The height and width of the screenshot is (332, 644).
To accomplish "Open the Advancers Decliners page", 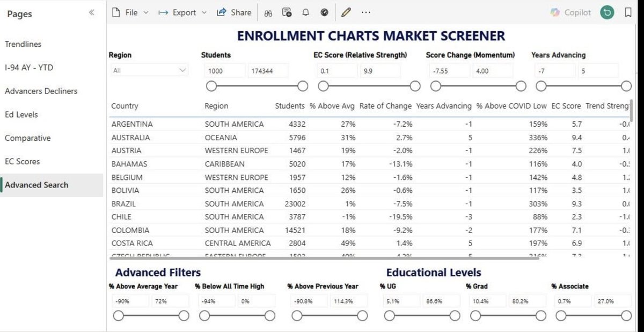I will (41, 91).
